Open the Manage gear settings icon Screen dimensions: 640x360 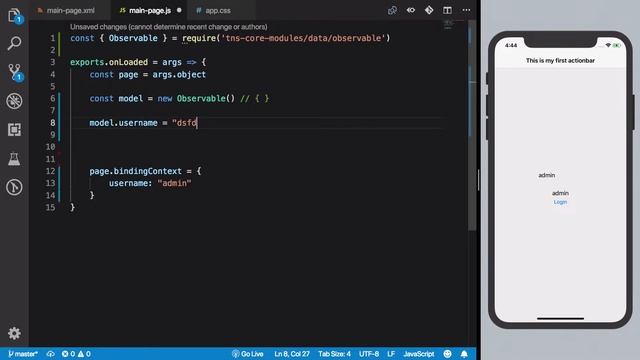14,333
